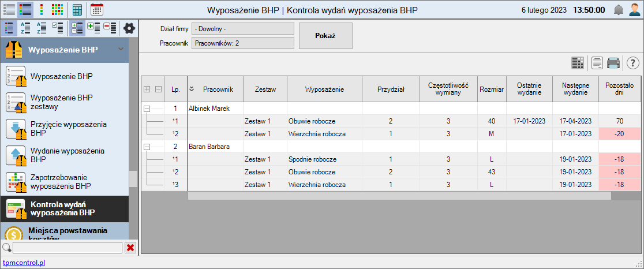Screen dimensions: 644x269
Task: Select Kontrola wydań wyposażenia BHP
Action: coord(65,208)
